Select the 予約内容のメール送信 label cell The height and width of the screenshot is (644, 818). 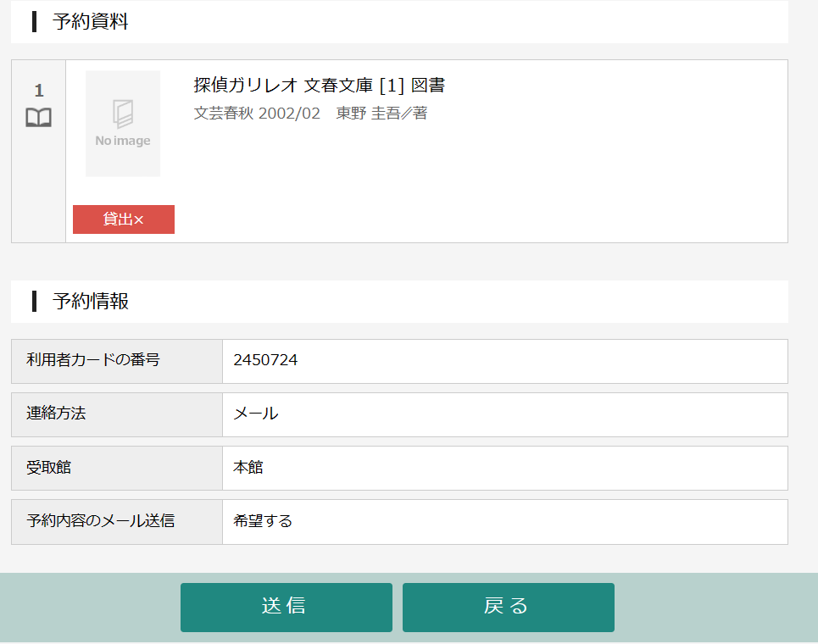pos(117,521)
